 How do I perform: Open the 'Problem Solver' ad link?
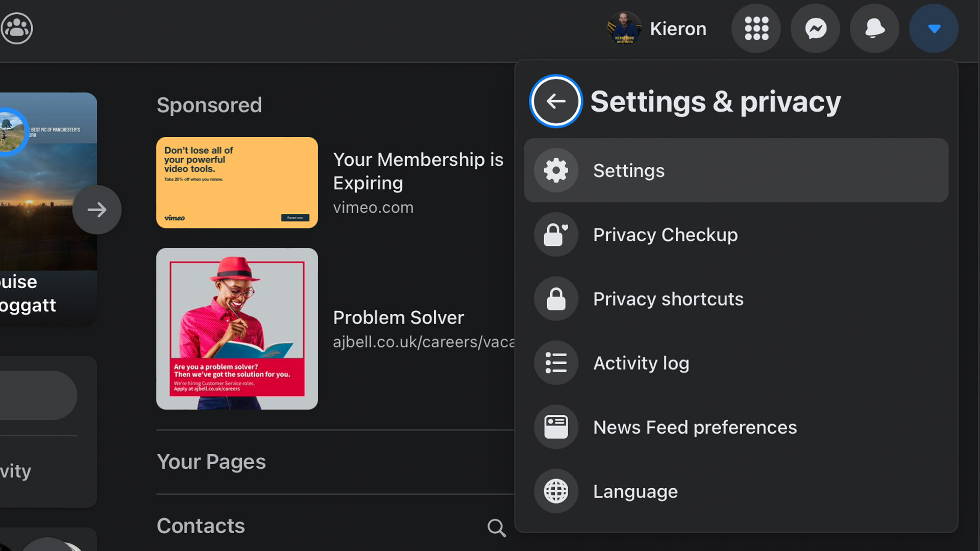pos(399,317)
